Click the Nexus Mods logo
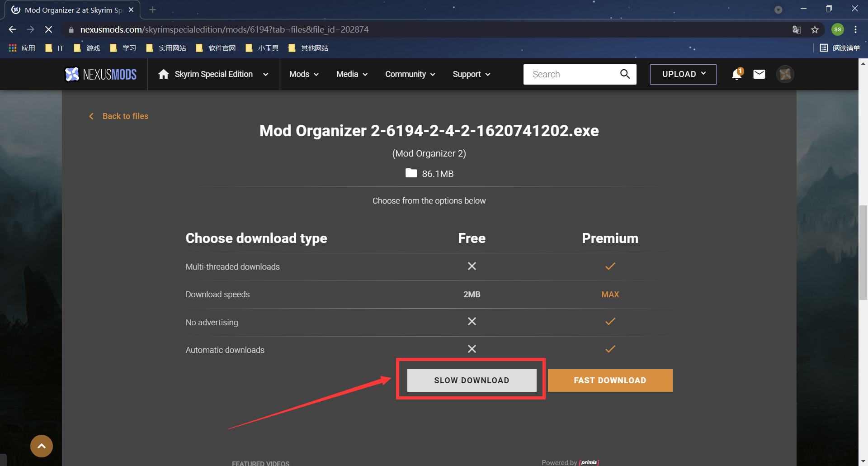The height and width of the screenshot is (466, 868). pos(100,74)
